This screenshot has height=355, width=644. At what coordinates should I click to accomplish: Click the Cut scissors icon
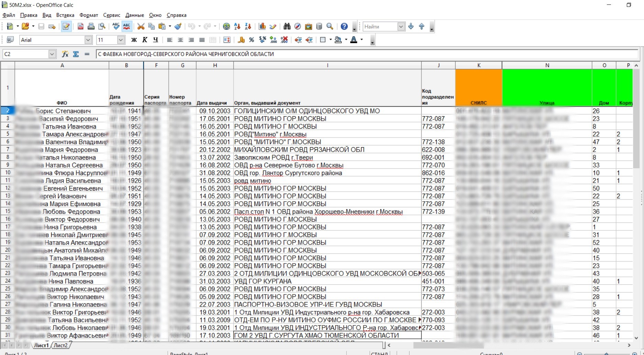tap(141, 26)
